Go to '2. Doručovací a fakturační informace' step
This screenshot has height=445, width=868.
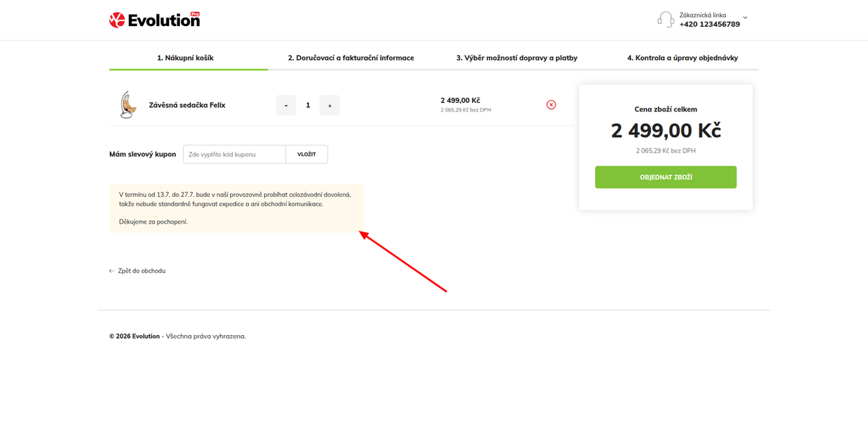351,58
